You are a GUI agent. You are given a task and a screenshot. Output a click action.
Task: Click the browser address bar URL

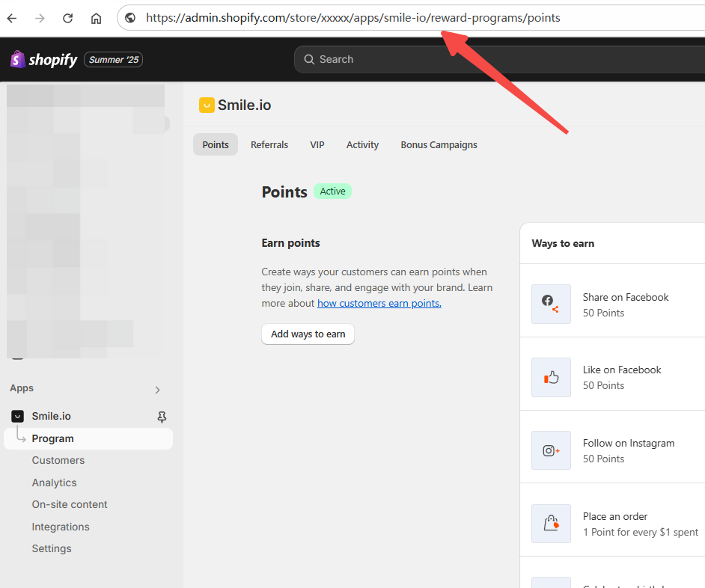[x=353, y=18]
